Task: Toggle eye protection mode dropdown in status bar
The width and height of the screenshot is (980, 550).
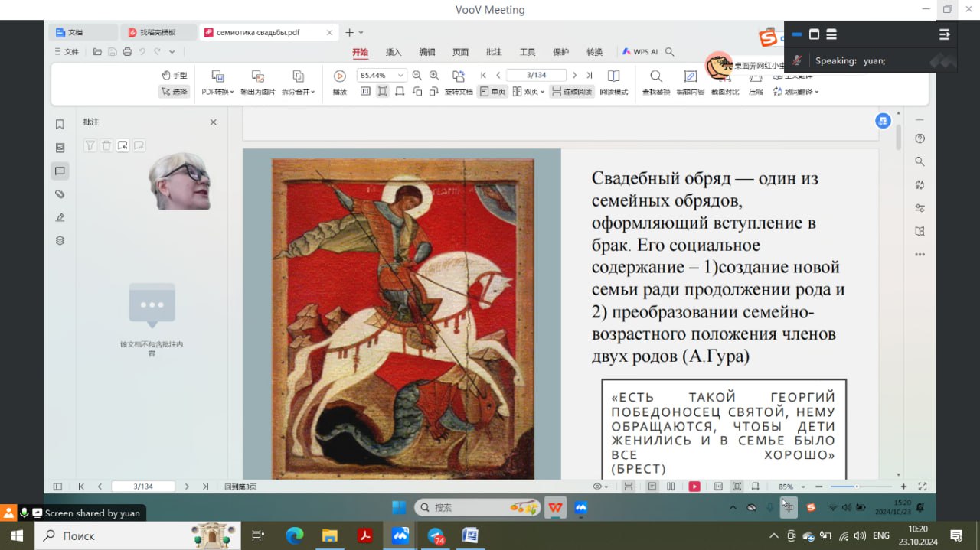Action: click(x=602, y=487)
